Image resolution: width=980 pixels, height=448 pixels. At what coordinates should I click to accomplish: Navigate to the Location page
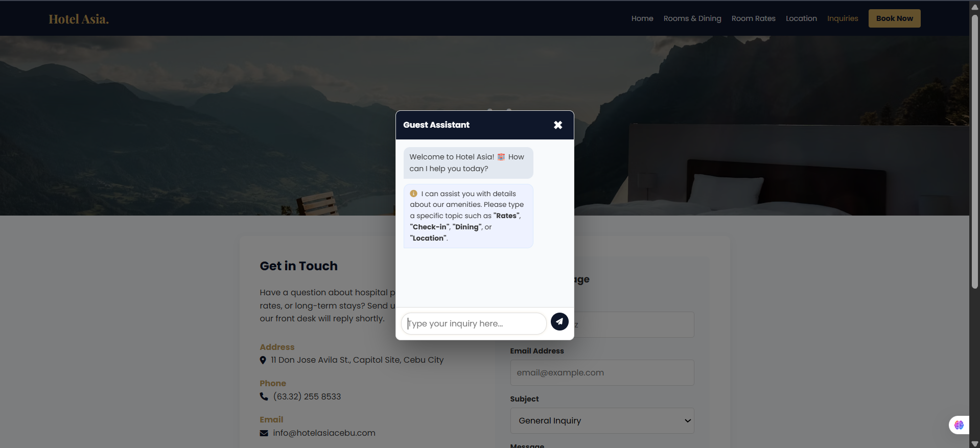coord(801,18)
